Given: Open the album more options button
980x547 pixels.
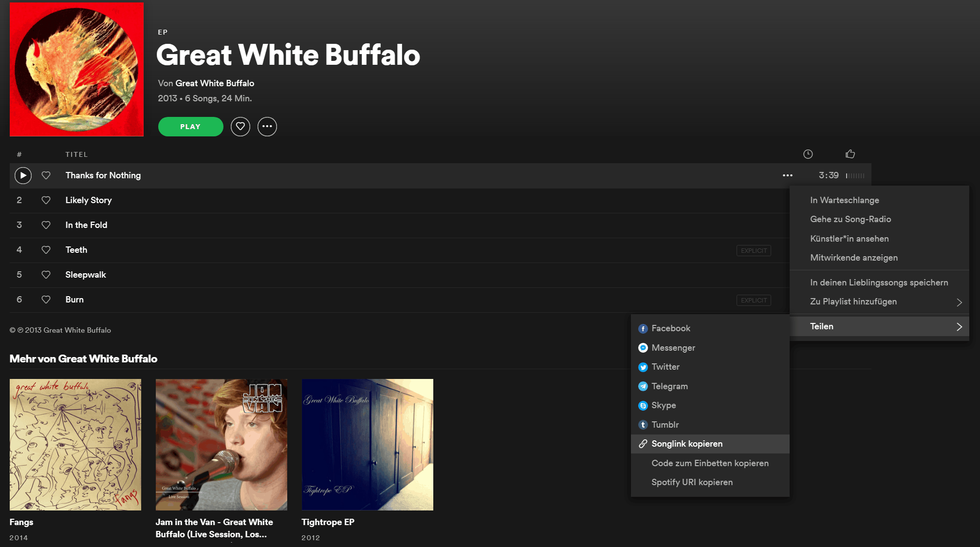Looking at the screenshot, I should (267, 127).
